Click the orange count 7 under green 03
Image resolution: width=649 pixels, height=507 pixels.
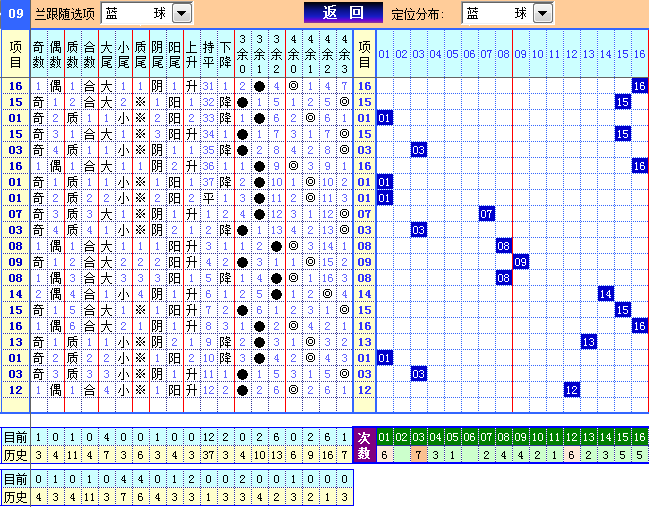pyautogui.click(x=418, y=455)
